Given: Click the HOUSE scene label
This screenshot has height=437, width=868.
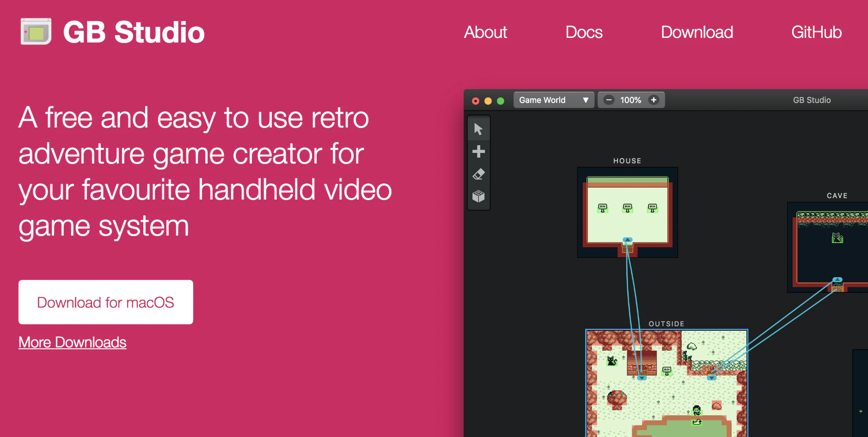Looking at the screenshot, I should pos(627,161).
